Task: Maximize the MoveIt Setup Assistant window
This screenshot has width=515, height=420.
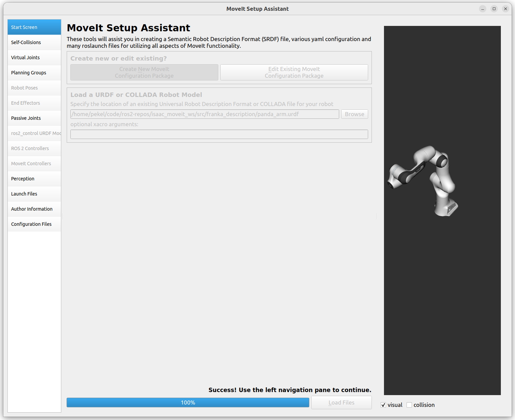Action: coord(494,9)
